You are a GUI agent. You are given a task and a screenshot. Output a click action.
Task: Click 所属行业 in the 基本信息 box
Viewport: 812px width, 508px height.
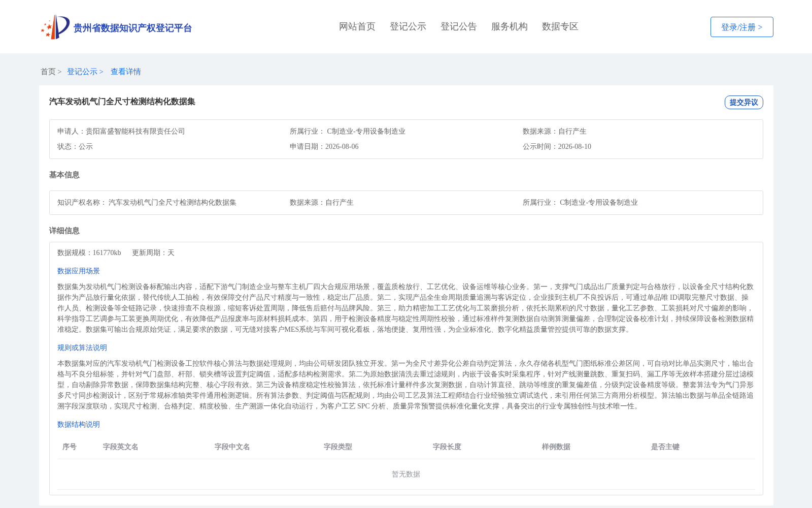click(580, 202)
